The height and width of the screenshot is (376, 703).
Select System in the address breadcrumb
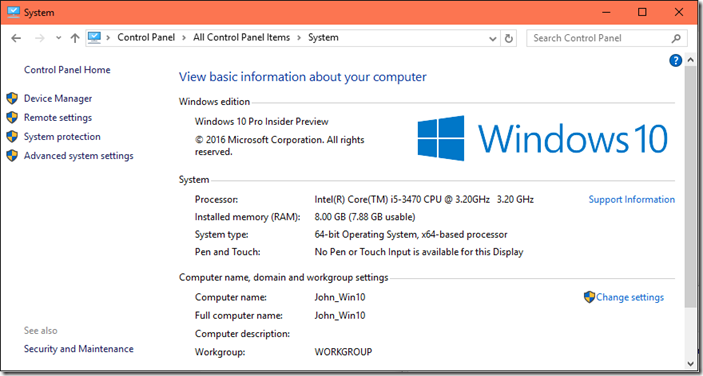[x=323, y=38]
